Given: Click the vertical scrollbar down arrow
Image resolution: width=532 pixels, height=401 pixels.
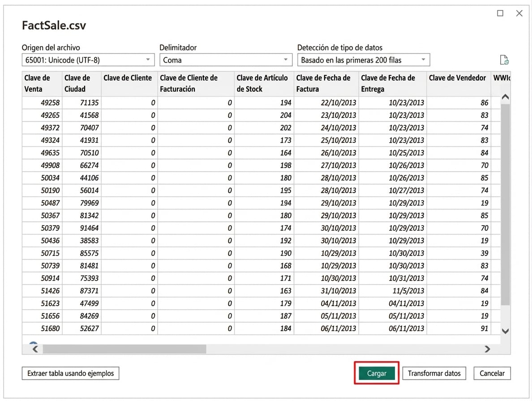Looking at the screenshot, I should click(x=505, y=331).
